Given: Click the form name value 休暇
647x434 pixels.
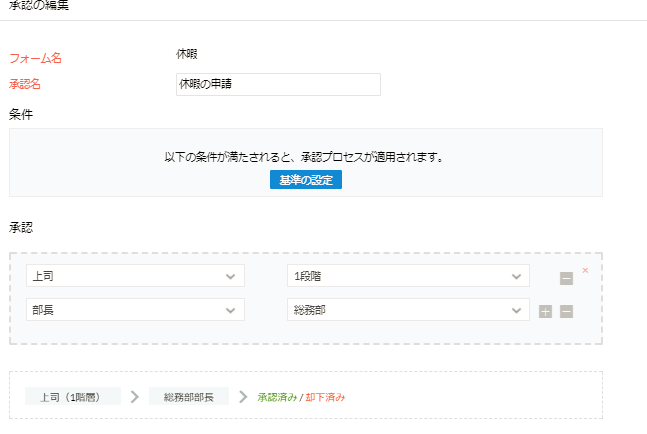Looking at the screenshot, I should (187, 54).
